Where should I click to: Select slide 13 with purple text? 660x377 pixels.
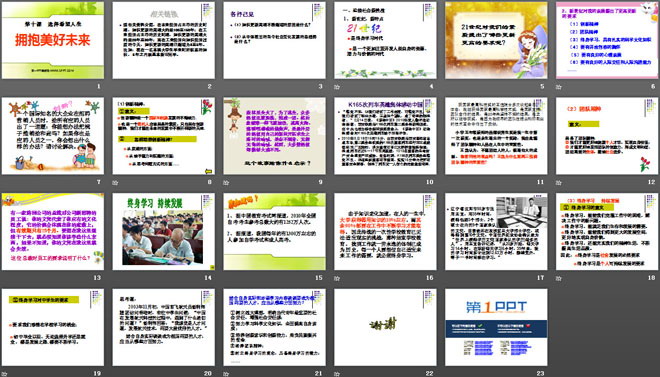click(53, 231)
